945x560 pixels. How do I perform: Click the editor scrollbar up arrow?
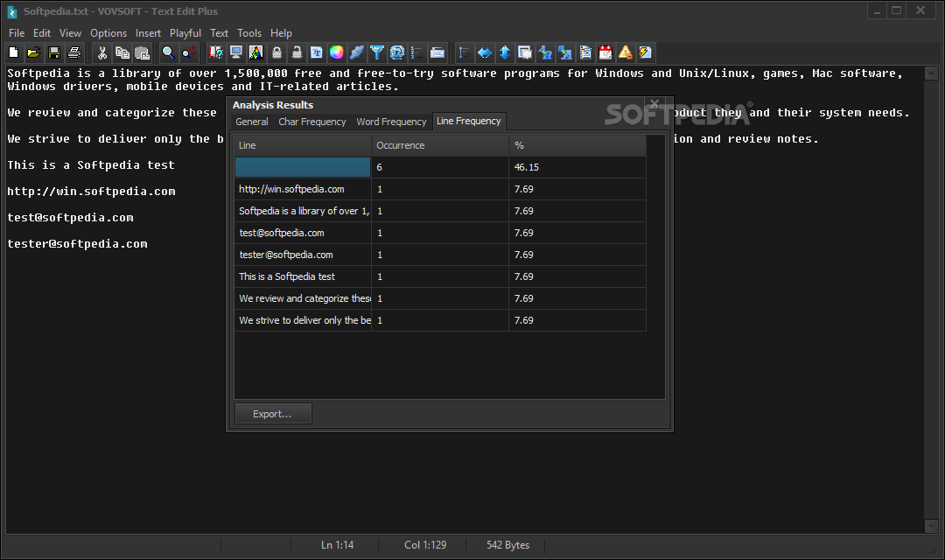[931, 73]
